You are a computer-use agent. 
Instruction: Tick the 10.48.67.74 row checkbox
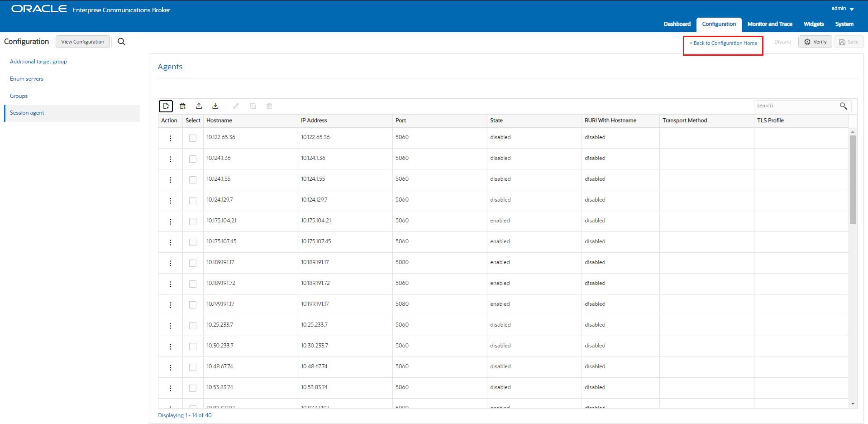tap(193, 367)
